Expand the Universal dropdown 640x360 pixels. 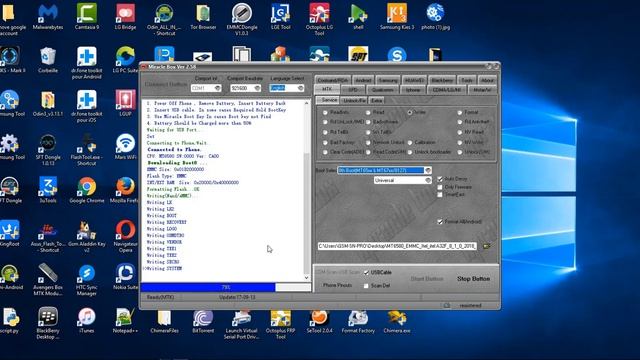coord(402,180)
